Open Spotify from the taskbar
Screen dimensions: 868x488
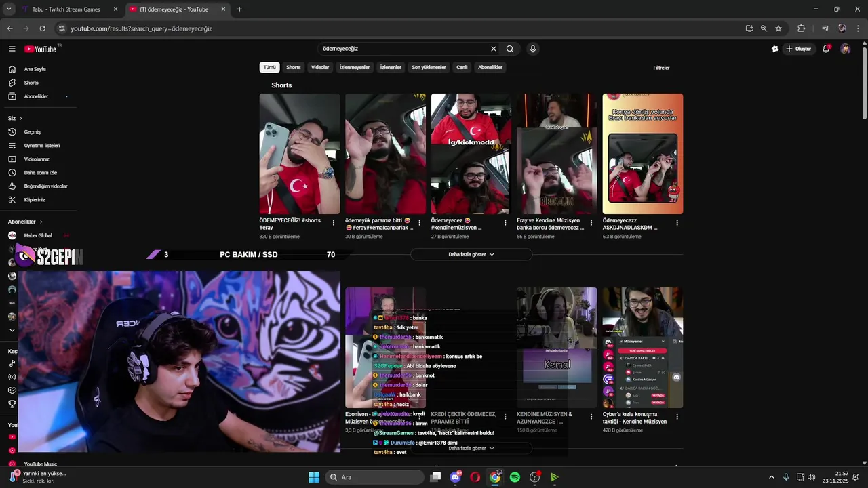point(515,477)
